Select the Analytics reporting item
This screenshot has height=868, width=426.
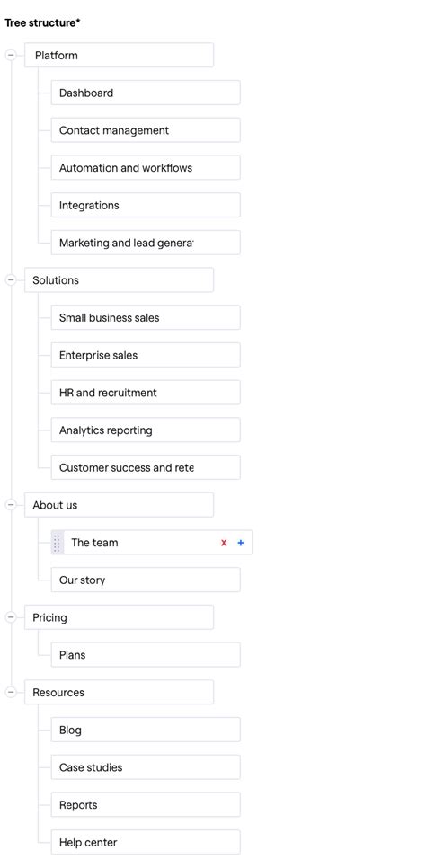click(146, 430)
